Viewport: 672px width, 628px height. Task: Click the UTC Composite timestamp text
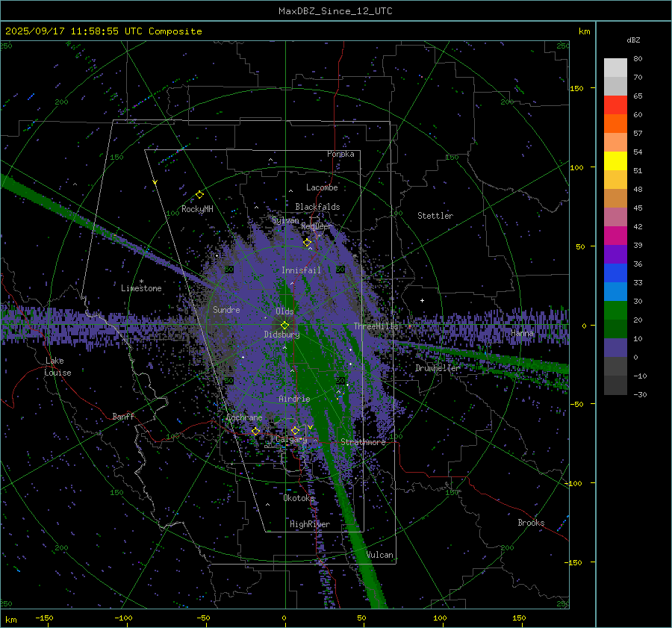[104, 31]
